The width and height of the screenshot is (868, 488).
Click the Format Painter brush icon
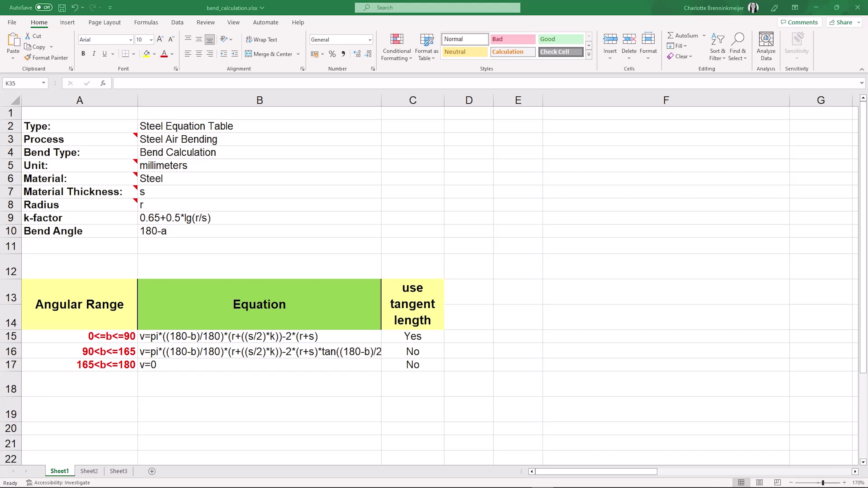click(28, 58)
